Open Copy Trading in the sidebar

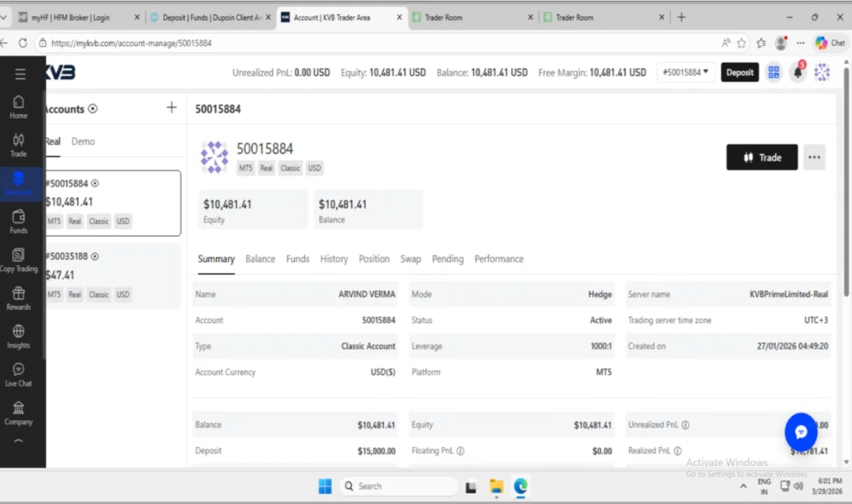[18, 260]
